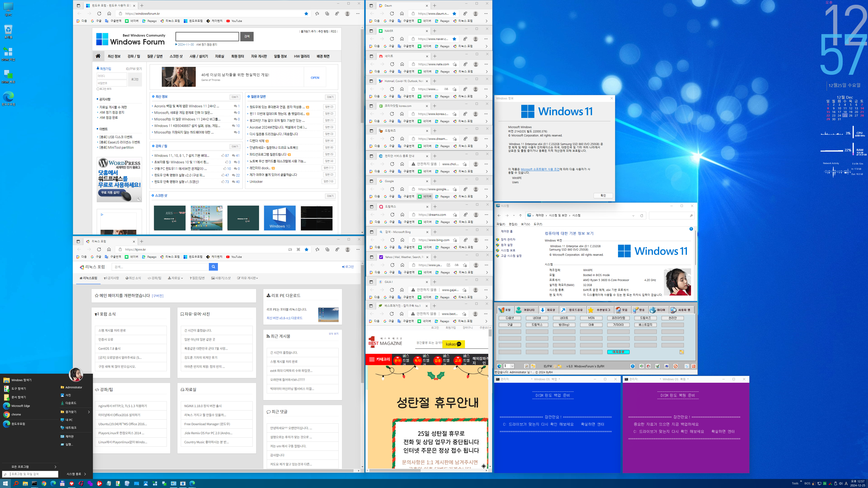
Task: Launch Chrome from the taskbar
Action: (44, 483)
